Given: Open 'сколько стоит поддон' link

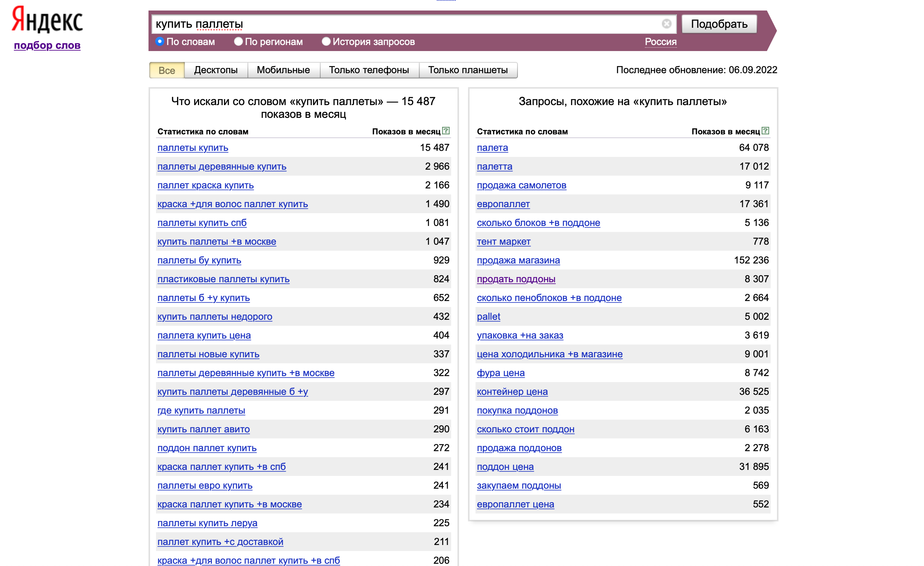Looking at the screenshot, I should click(526, 429).
